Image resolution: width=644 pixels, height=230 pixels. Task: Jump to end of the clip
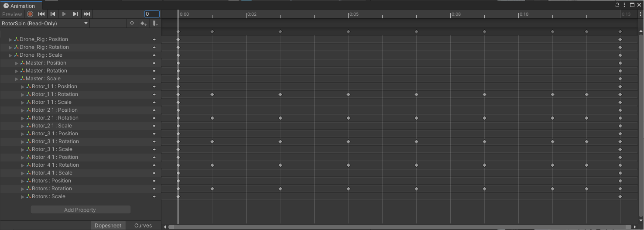(x=87, y=14)
